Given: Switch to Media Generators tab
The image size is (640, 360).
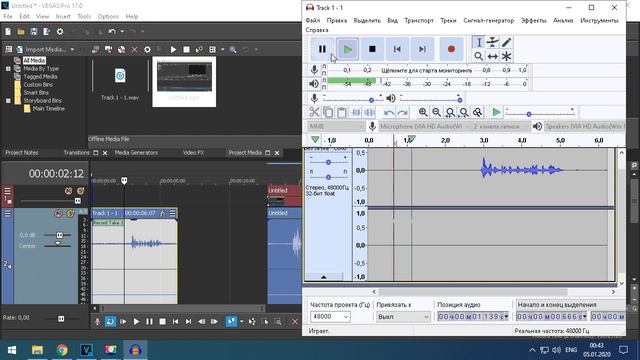Looking at the screenshot, I should click(136, 153).
